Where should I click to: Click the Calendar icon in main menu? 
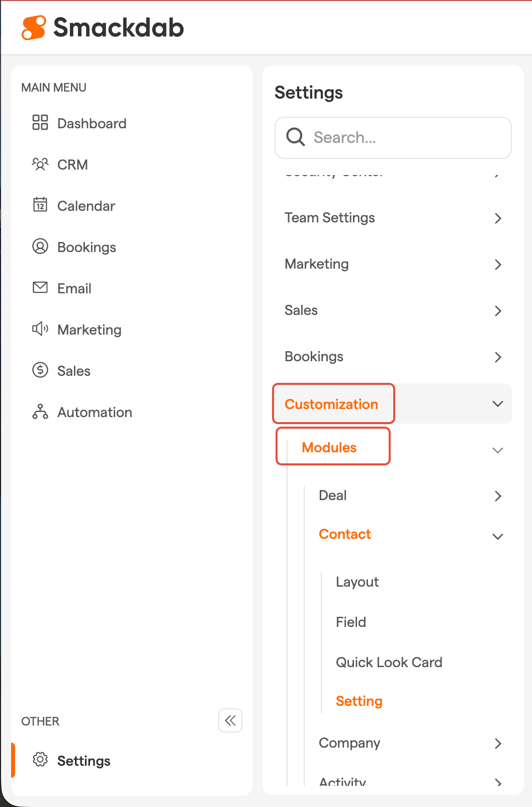(x=40, y=205)
